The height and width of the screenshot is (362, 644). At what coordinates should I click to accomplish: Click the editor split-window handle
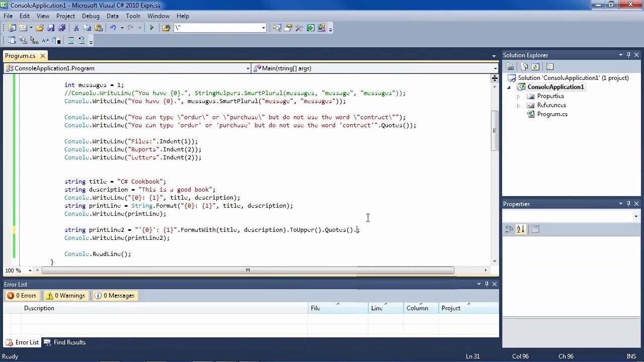[x=495, y=78]
